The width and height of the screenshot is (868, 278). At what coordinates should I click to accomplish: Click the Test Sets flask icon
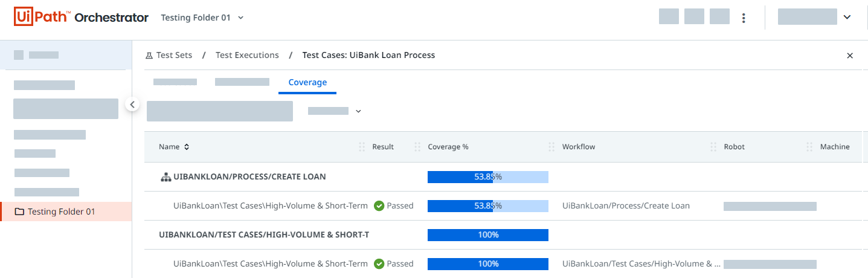[x=149, y=56]
